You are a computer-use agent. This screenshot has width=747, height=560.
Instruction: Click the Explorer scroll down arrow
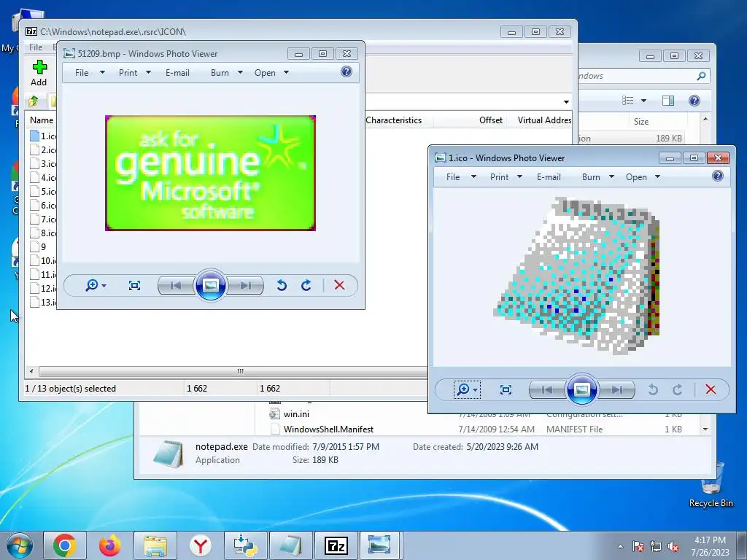pos(705,429)
